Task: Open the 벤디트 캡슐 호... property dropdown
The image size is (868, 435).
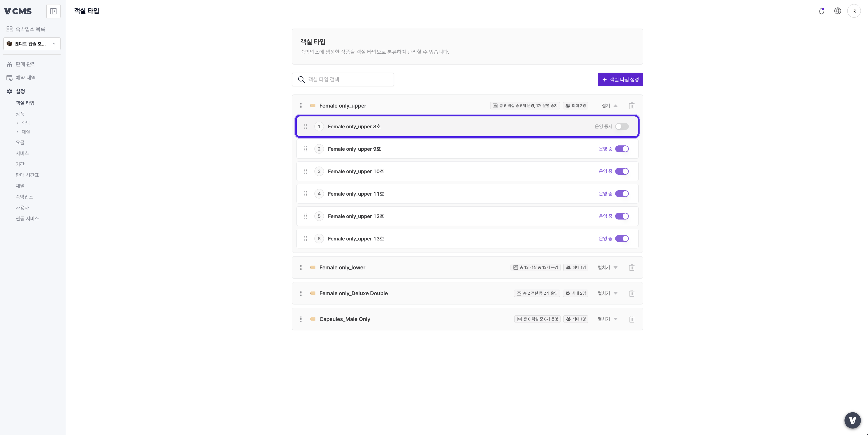Action: 32,44
